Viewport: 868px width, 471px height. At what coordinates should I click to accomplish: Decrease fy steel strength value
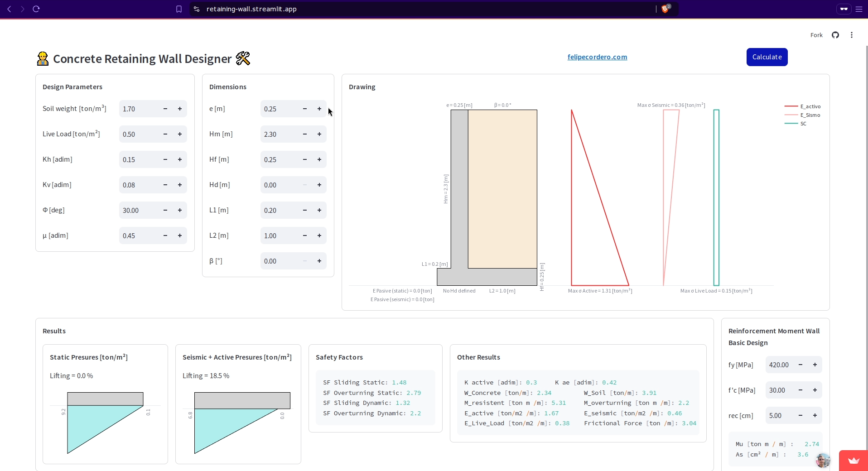click(x=800, y=365)
